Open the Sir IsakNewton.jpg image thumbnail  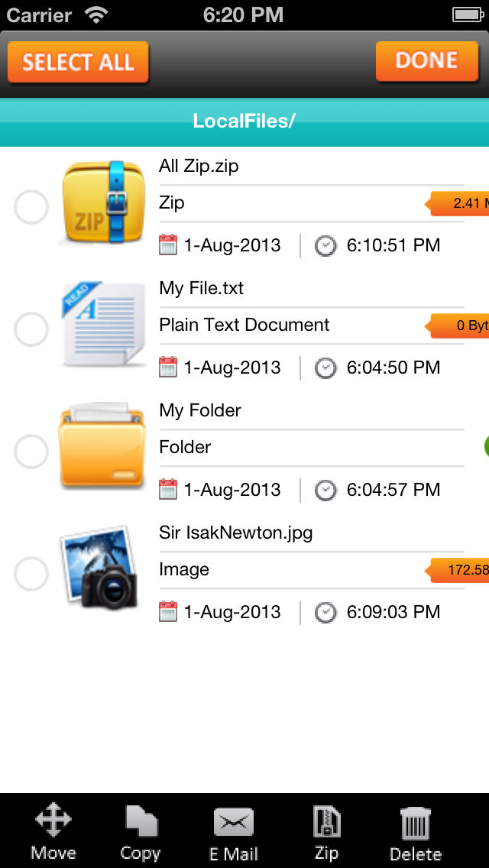click(x=99, y=568)
